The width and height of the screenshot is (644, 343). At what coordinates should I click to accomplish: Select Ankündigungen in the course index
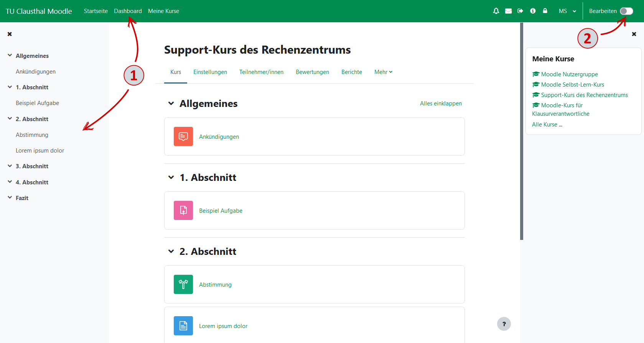click(36, 72)
